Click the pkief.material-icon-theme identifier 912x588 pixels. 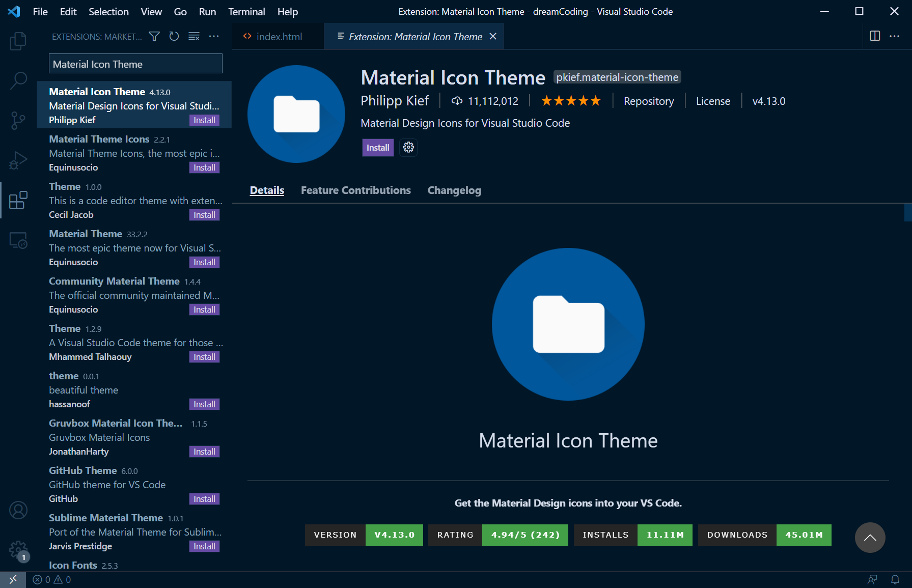(617, 77)
